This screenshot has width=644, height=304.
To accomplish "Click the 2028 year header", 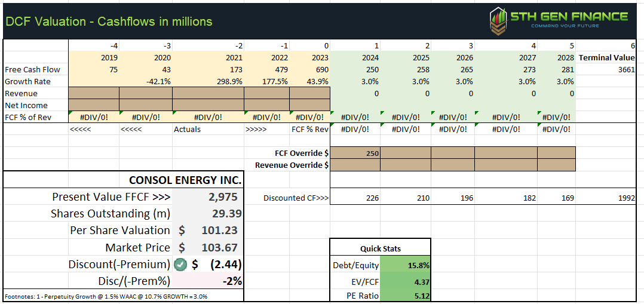I will pos(566,57).
